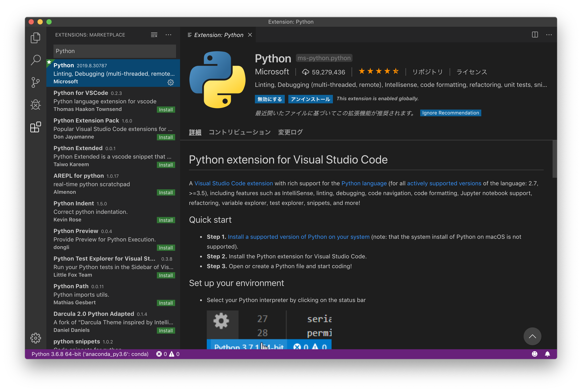This screenshot has height=392, width=582.
Task: Open the ライセンス link
Action: [x=472, y=72]
